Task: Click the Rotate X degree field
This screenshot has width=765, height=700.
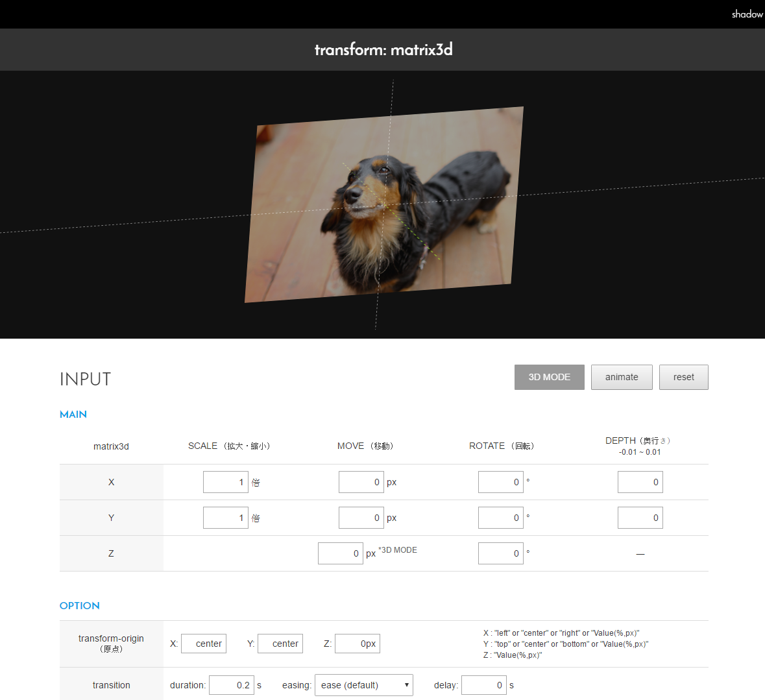Action: coord(500,482)
